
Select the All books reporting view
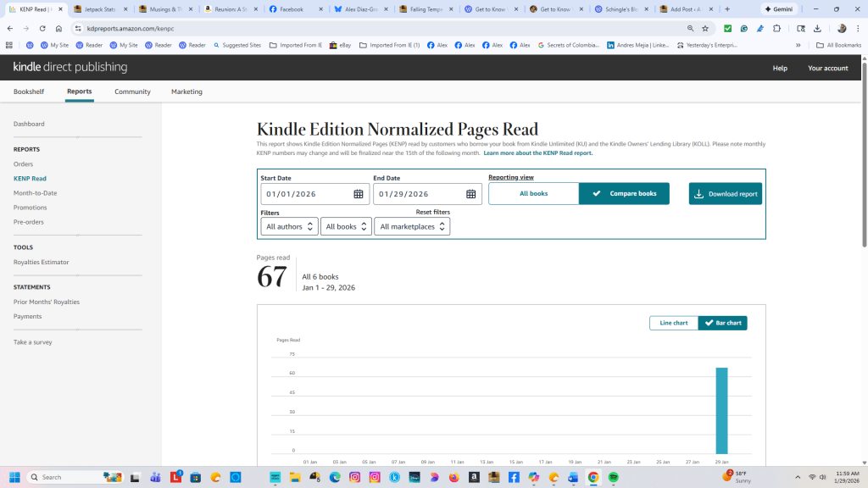(533, 194)
